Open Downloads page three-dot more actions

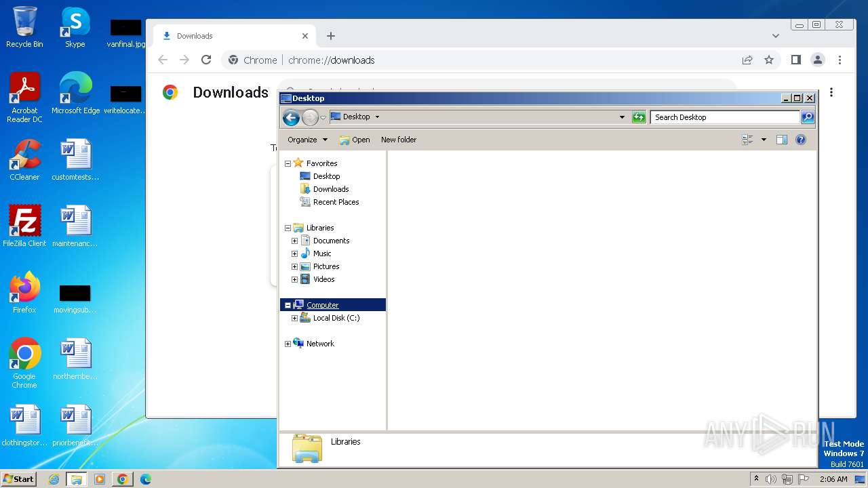(831, 92)
